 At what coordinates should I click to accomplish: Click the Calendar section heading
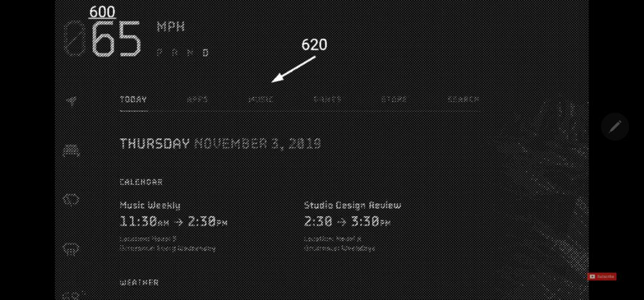141,182
